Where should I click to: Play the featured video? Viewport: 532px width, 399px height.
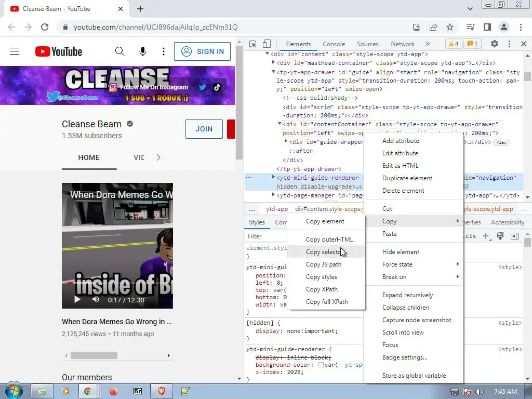pyautogui.click(x=77, y=300)
